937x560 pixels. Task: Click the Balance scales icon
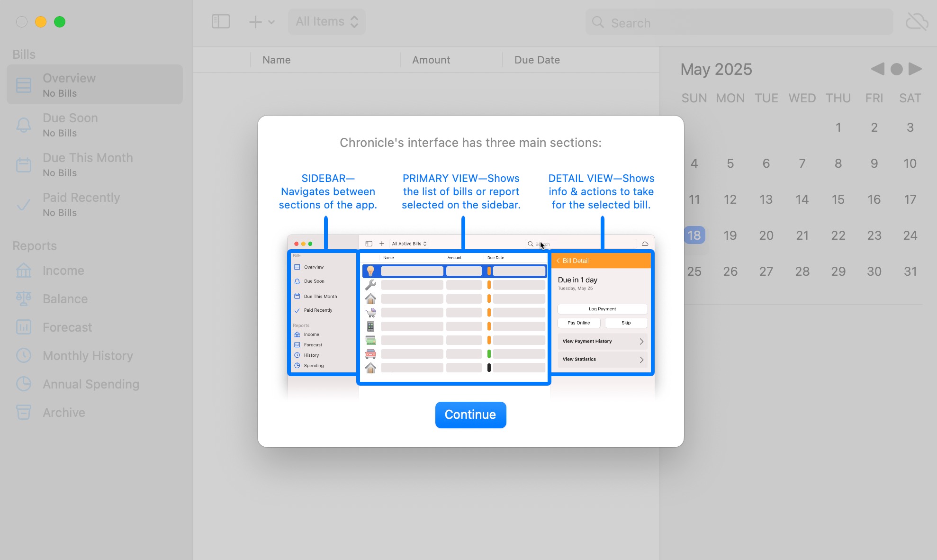click(x=24, y=298)
